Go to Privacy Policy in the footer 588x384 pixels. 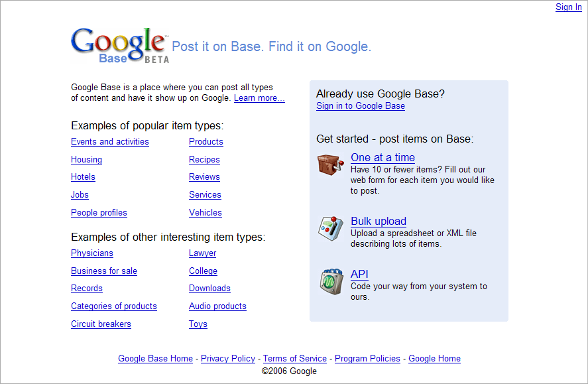click(228, 359)
